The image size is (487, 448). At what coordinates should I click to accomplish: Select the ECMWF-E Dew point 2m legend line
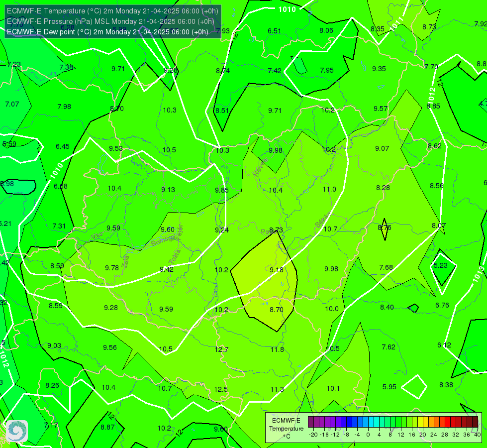click(x=107, y=32)
